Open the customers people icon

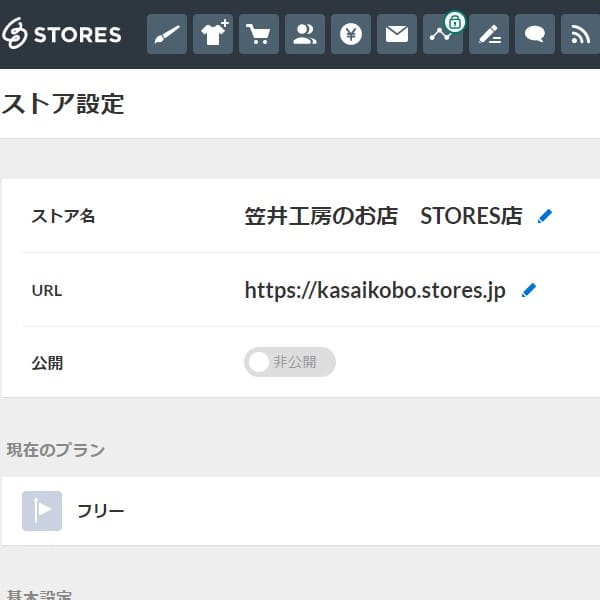[305, 34]
